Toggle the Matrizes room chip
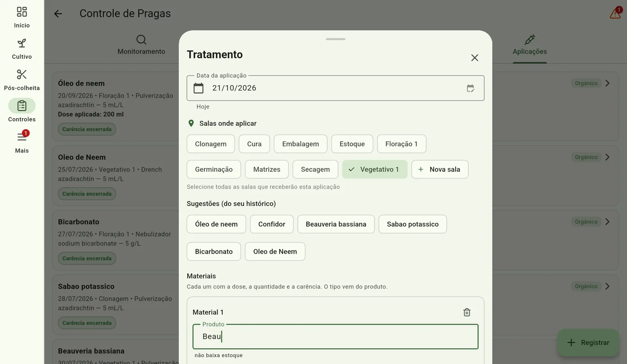Viewport: 627px width, 364px height. point(267,169)
